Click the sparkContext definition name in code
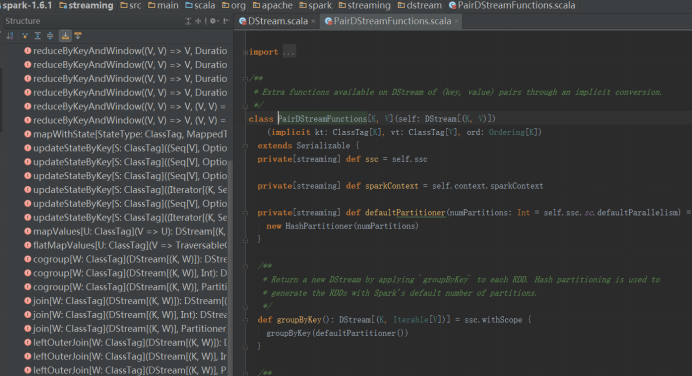The height and width of the screenshot is (376, 692). coord(391,186)
